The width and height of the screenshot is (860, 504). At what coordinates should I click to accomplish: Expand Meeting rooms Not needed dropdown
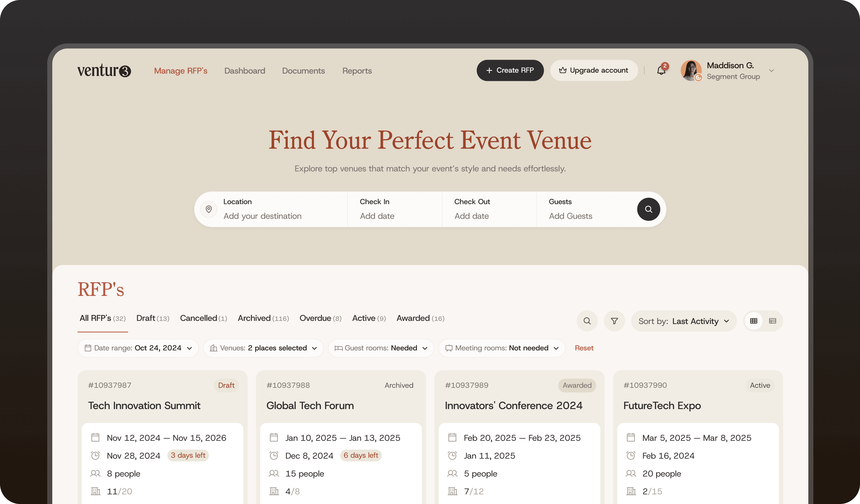[502, 348]
